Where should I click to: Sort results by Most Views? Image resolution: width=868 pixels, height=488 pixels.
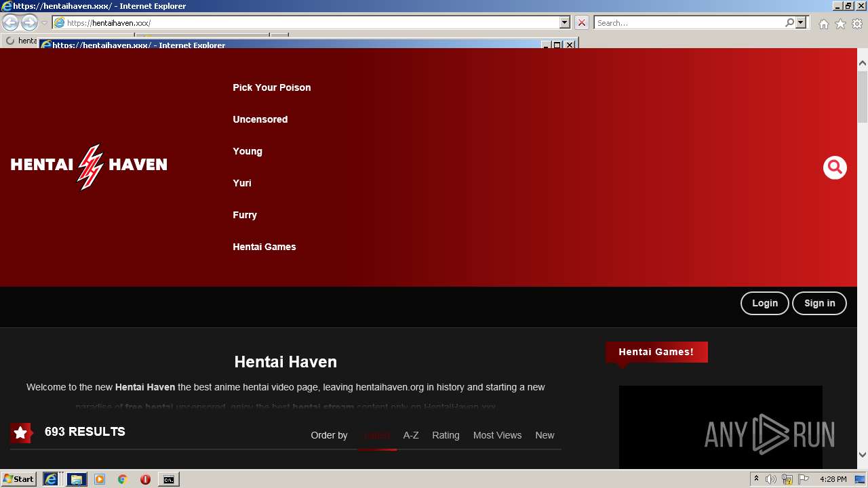click(x=497, y=435)
